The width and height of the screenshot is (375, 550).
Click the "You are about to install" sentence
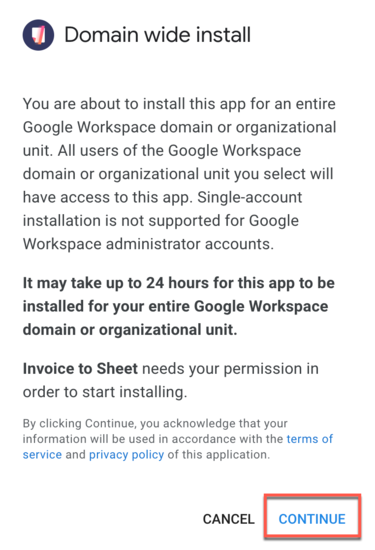point(104,104)
